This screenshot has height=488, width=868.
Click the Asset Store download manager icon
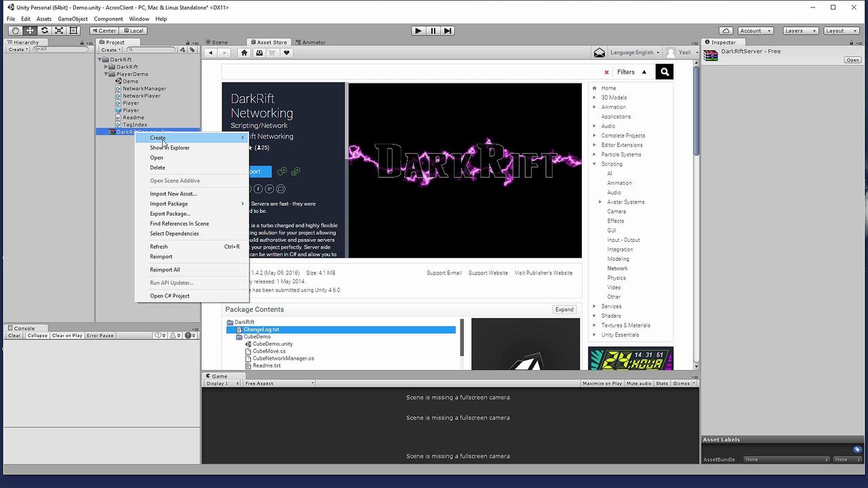[258, 53]
